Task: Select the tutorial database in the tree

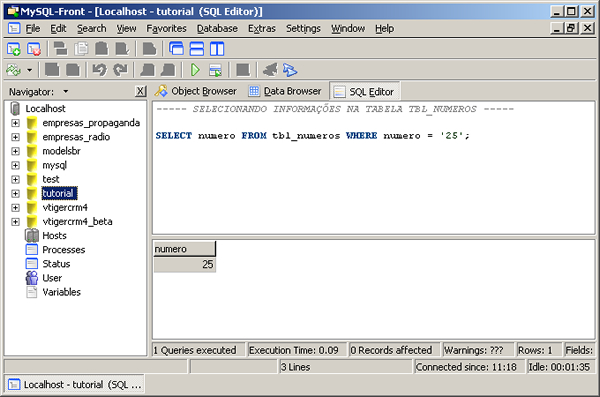Action: click(x=59, y=193)
